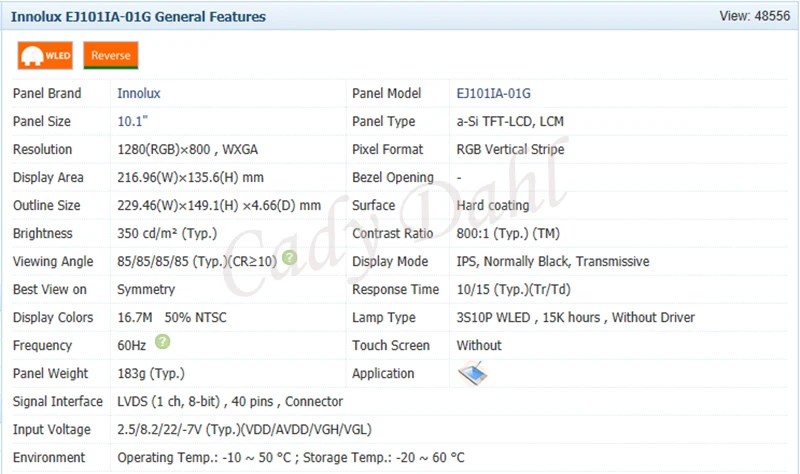Viewport: 800px width, 474px height.
Task: Click the tablet Application icon
Action: pyautogui.click(x=472, y=373)
